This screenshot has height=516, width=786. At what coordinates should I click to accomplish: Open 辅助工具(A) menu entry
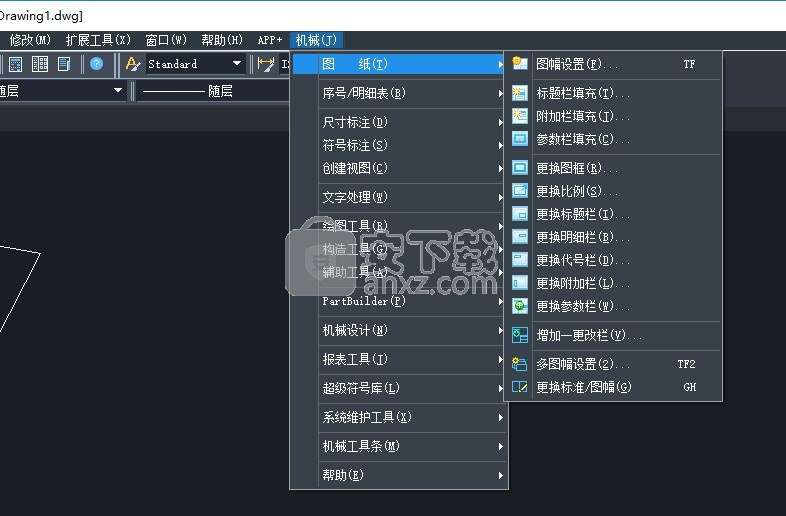[399, 272]
